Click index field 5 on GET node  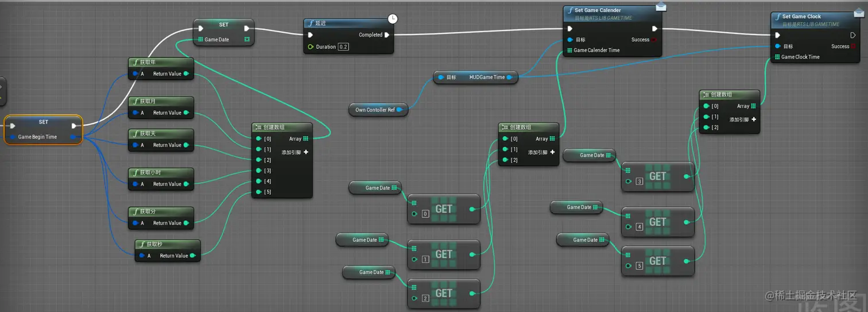point(640,266)
